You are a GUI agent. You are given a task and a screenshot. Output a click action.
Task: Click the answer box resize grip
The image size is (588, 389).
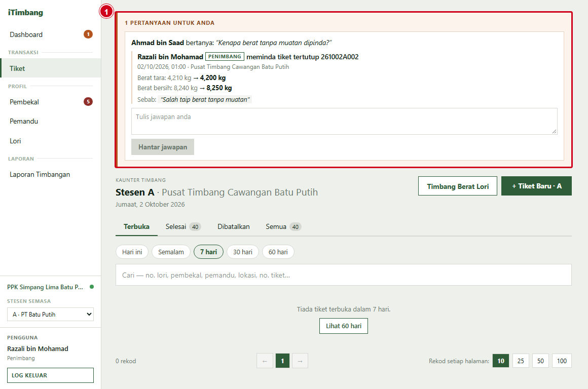pos(554,132)
